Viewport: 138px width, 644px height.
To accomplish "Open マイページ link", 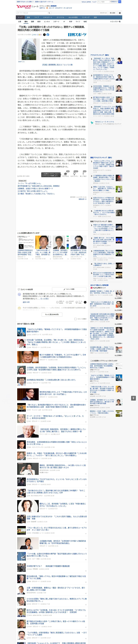I will [x=103, y=13].
